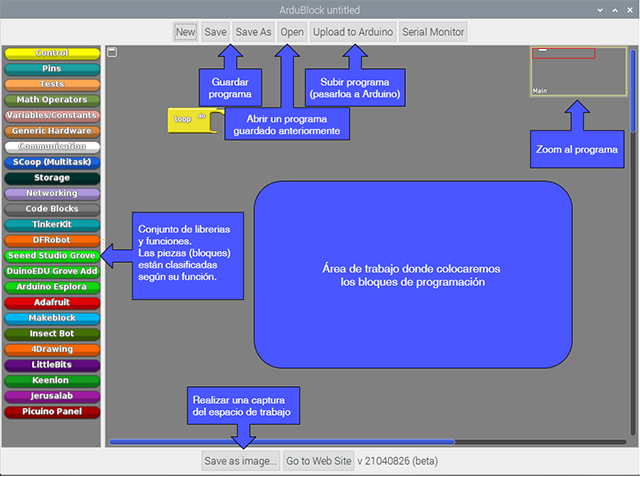Expand the Control block category
640x477 pixels.
(52, 53)
